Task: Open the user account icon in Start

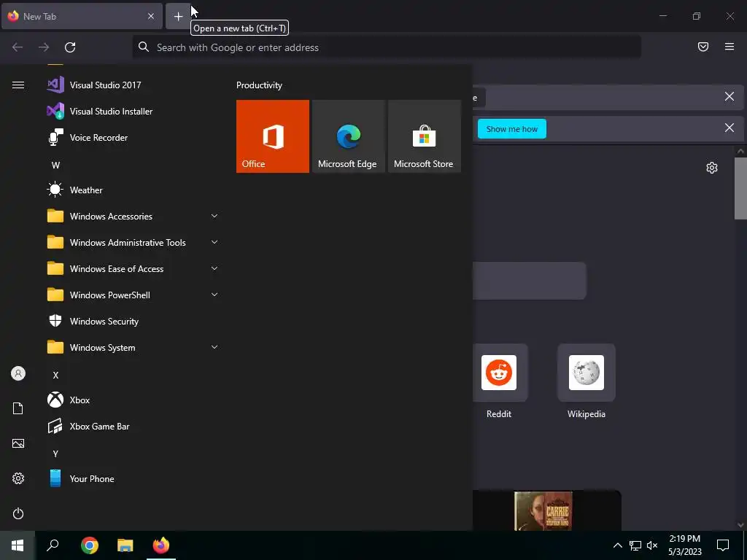Action: (x=18, y=373)
